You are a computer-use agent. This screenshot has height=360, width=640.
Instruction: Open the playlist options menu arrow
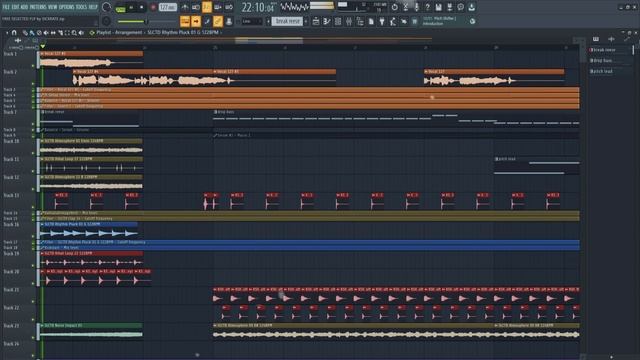(7, 33)
